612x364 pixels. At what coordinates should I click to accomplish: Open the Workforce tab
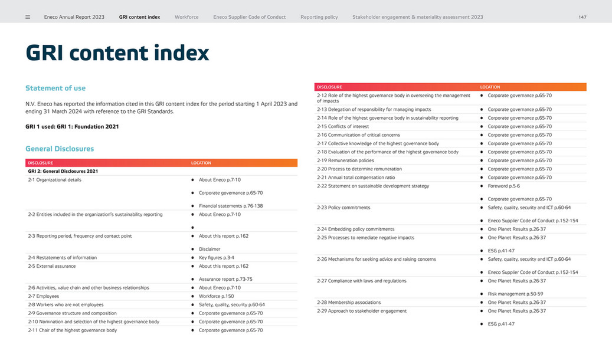point(186,17)
